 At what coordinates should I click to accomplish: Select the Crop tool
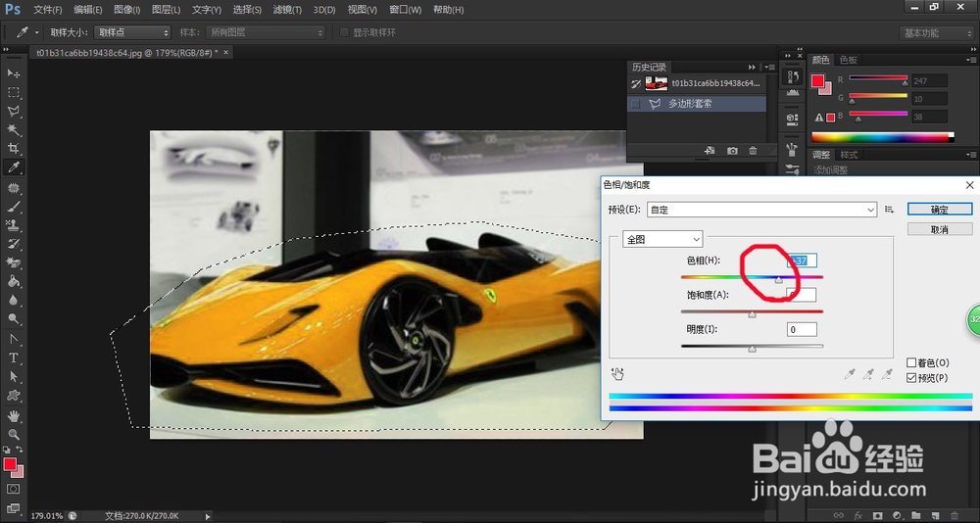(x=13, y=149)
